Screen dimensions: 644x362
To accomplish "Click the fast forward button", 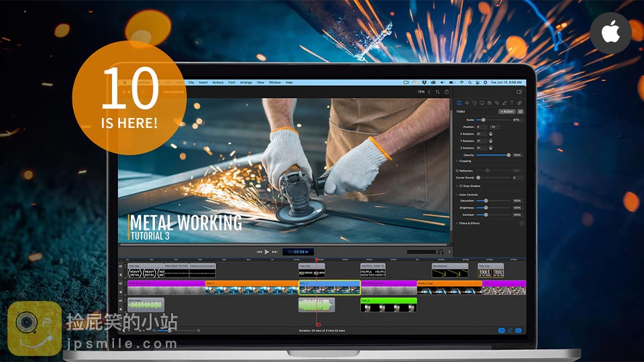I will (x=275, y=251).
